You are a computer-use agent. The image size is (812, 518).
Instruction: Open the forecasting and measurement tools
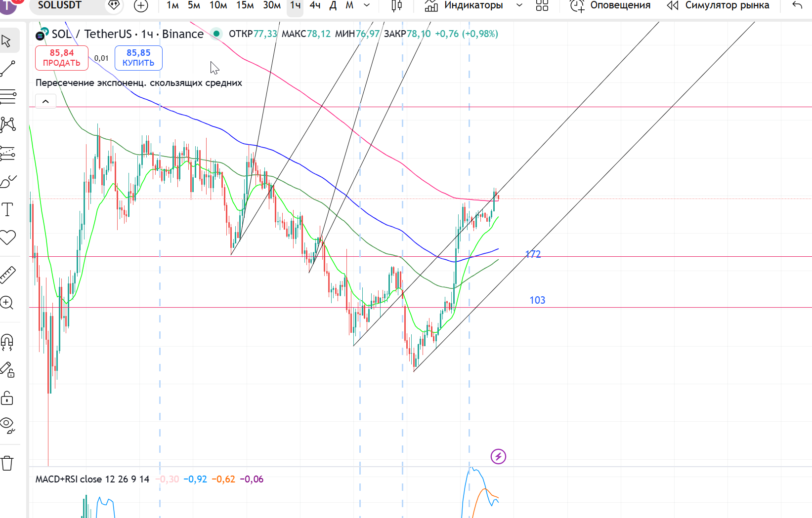pyautogui.click(x=8, y=153)
